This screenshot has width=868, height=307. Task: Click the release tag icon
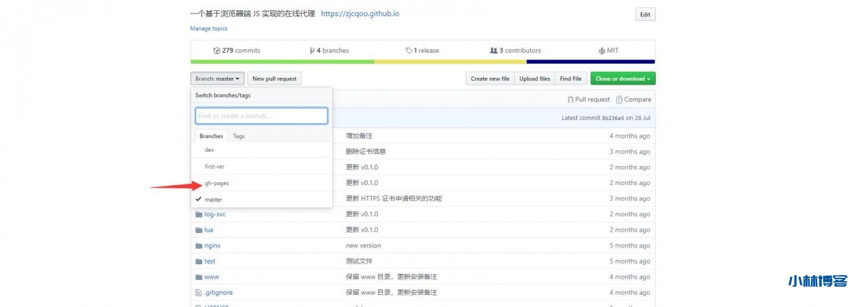coord(409,51)
